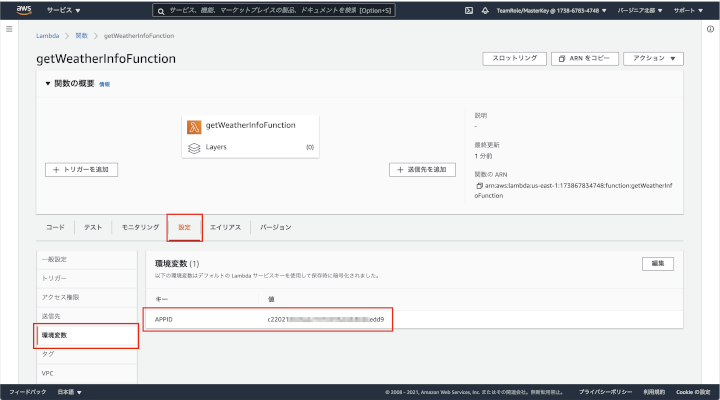
Task: Click the 環境変数 (1) heading
Action: 177,264
